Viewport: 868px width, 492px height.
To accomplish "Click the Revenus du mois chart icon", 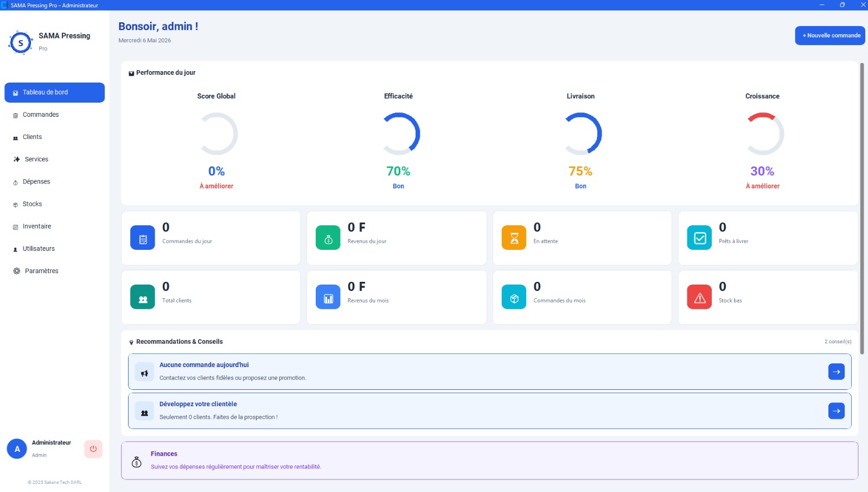I will pos(328,297).
